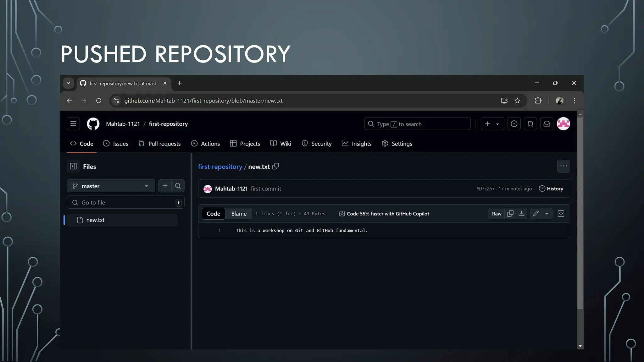Open the browser extensions puzzle icon

point(538,101)
